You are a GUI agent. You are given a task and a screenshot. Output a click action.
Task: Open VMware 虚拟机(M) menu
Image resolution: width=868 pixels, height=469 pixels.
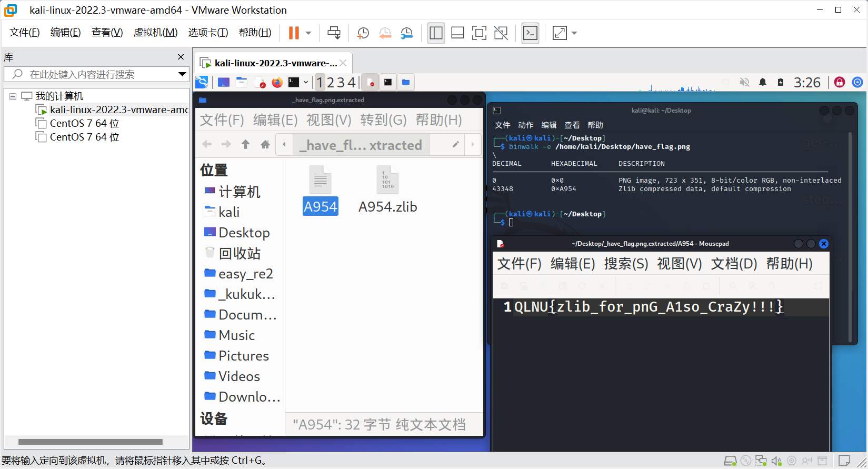tap(156, 33)
